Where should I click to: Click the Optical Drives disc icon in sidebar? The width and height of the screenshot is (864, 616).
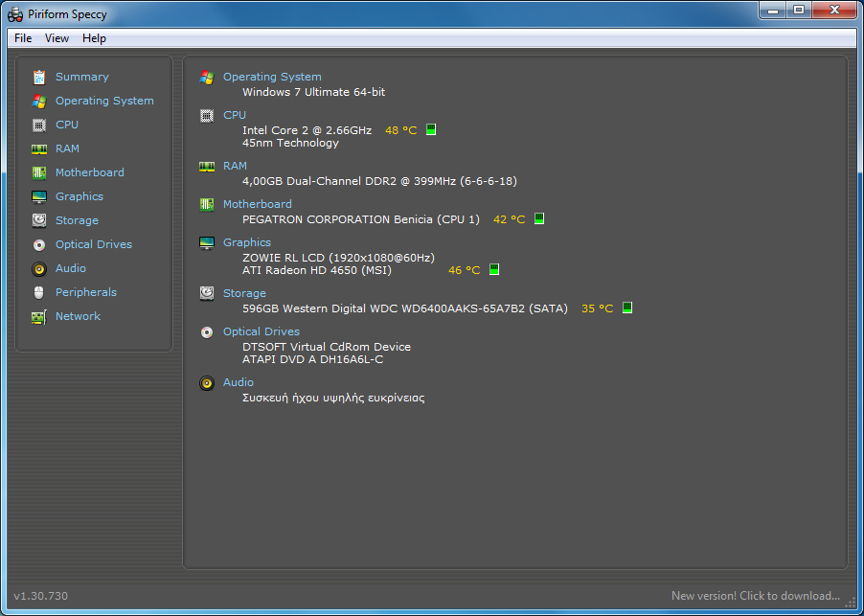click(39, 244)
